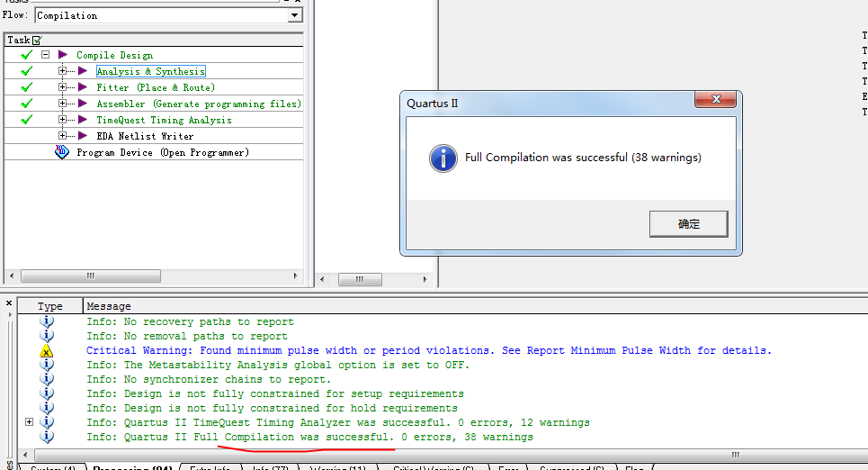The width and height of the screenshot is (868, 470).
Task: Click the play arrow beside EDA Netlist Writer
Action: pyautogui.click(x=83, y=136)
